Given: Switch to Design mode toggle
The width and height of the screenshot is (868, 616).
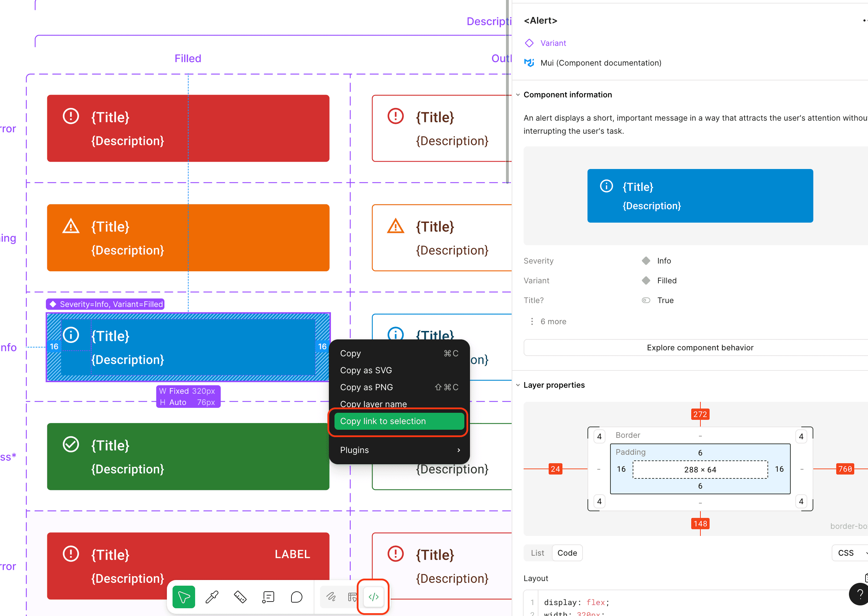Looking at the screenshot, I should pos(352,597).
